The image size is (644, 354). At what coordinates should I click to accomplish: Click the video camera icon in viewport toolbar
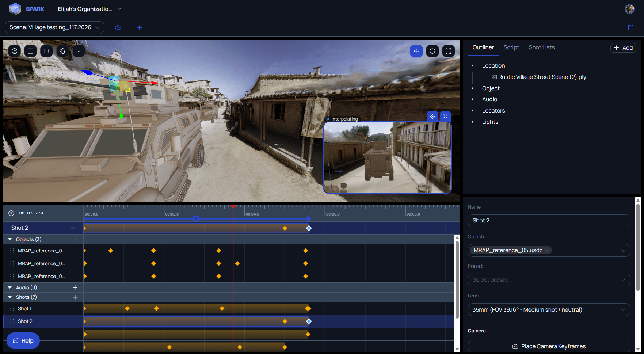point(46,51)
